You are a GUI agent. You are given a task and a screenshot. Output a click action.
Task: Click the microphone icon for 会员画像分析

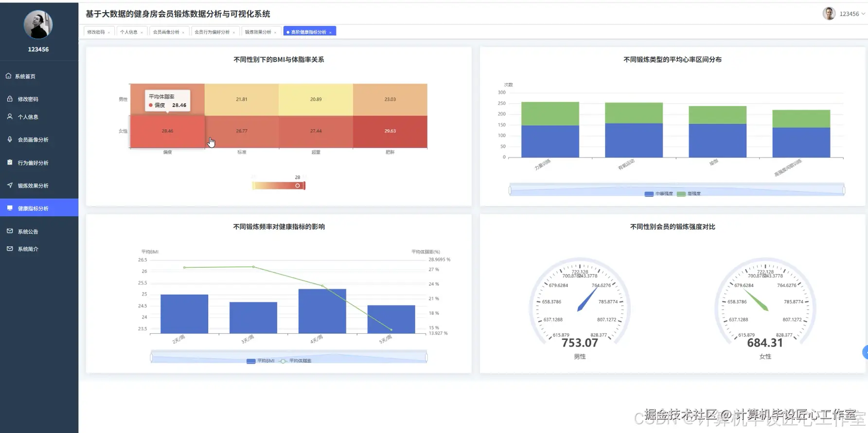[10, 139]
